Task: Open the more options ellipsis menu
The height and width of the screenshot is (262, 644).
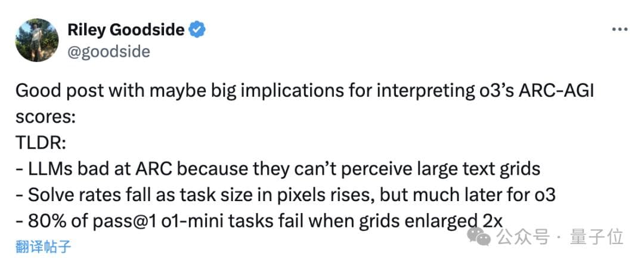Action: pos(620,31)
